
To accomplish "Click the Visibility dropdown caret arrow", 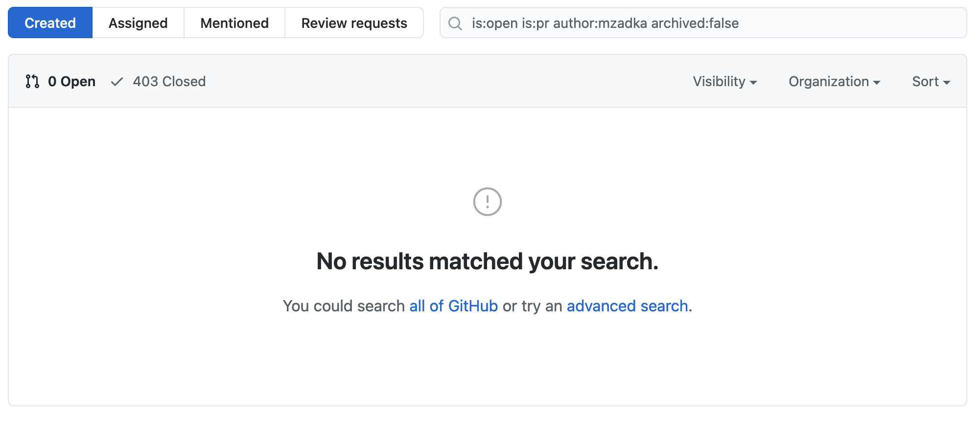I will coord(753,82).
